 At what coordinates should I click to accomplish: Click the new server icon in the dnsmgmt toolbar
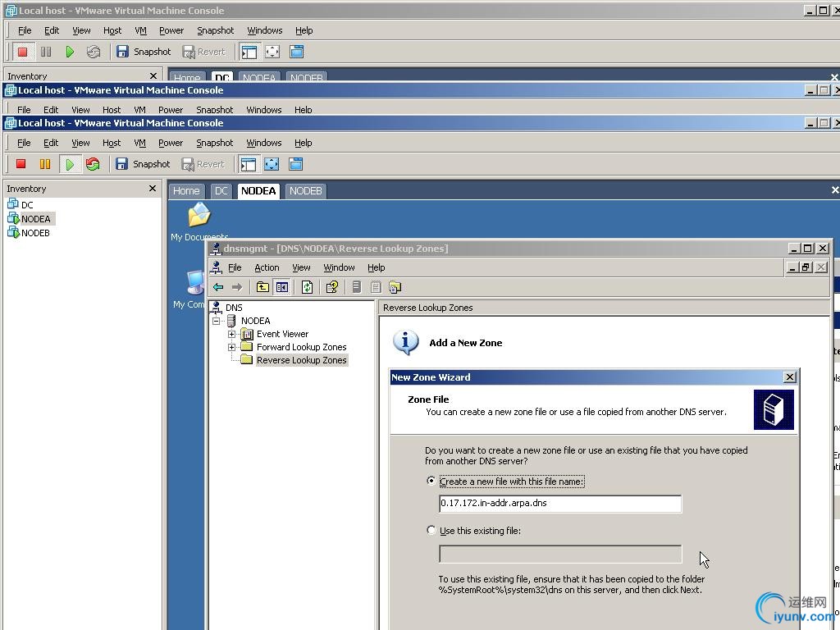click(x=357, y=287)
